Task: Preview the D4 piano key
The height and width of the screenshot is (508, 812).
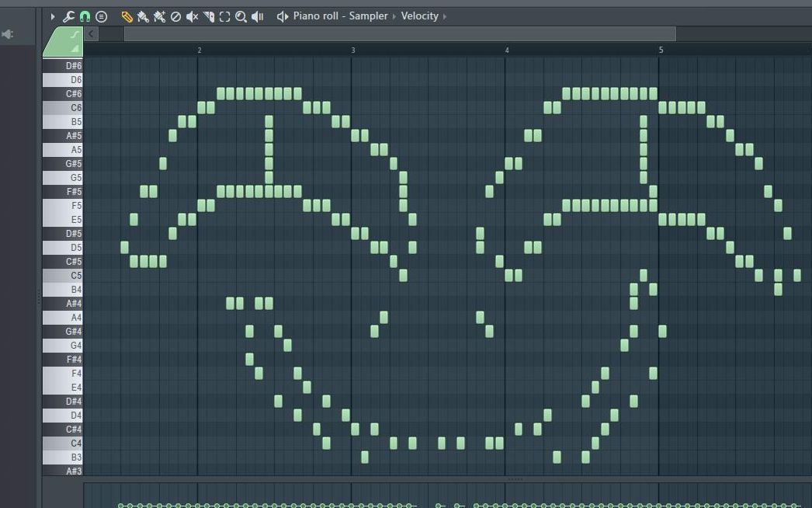Action: (63, 416)
